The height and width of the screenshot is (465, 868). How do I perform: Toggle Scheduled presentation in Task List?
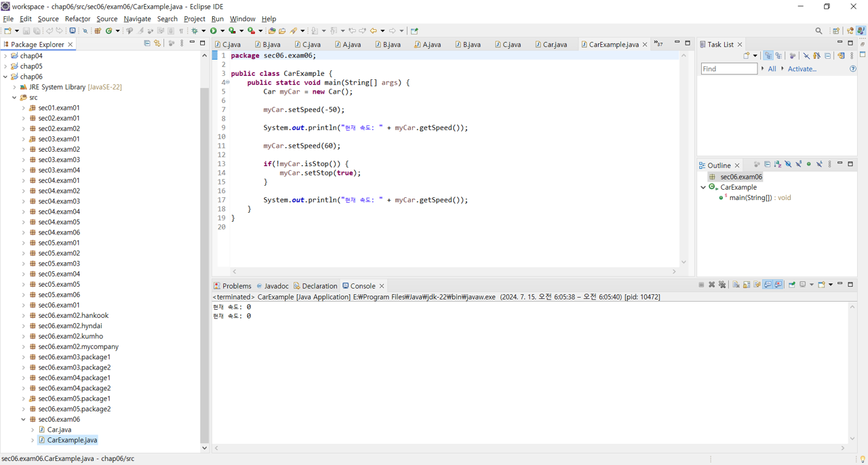coord(778,56)
